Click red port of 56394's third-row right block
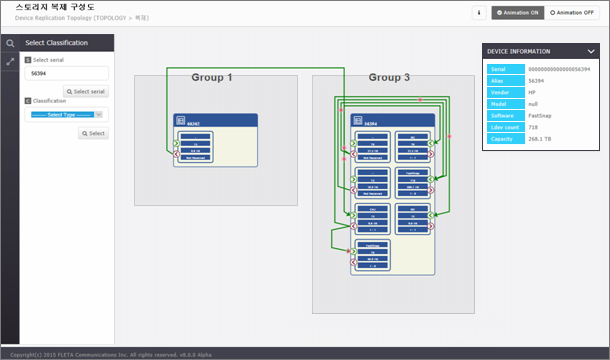This screenshot has width=610, height=360. click(x=431, y=226)
